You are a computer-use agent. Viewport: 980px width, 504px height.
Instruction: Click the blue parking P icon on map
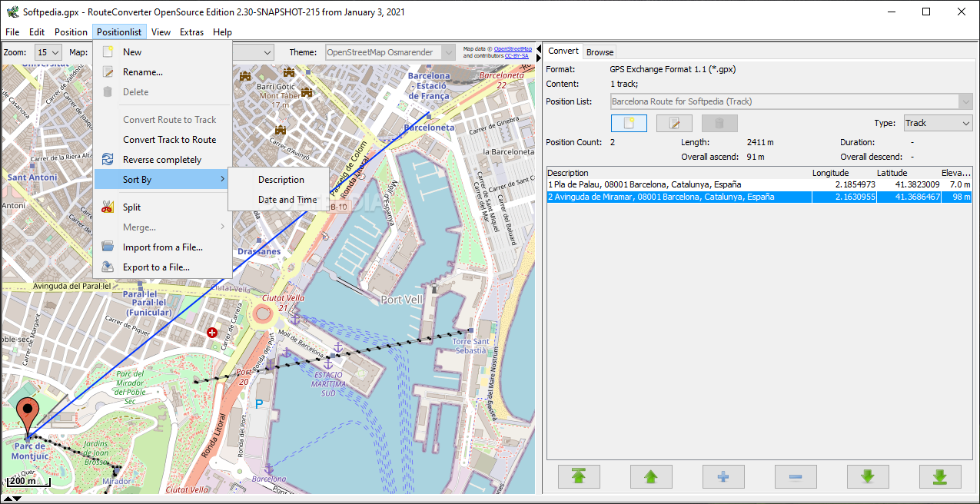(x=259, y=403)
